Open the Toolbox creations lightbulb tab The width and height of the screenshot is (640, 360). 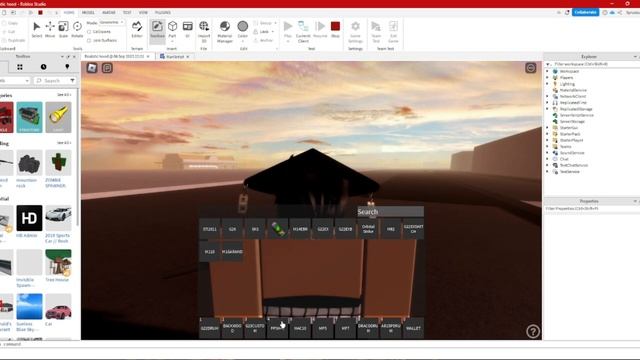(67, 67)
